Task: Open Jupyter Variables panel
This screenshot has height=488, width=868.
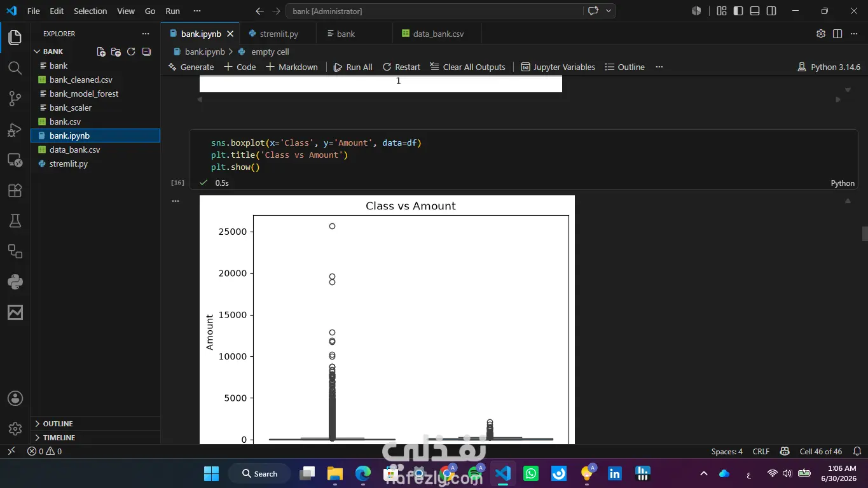Action: 558,67
